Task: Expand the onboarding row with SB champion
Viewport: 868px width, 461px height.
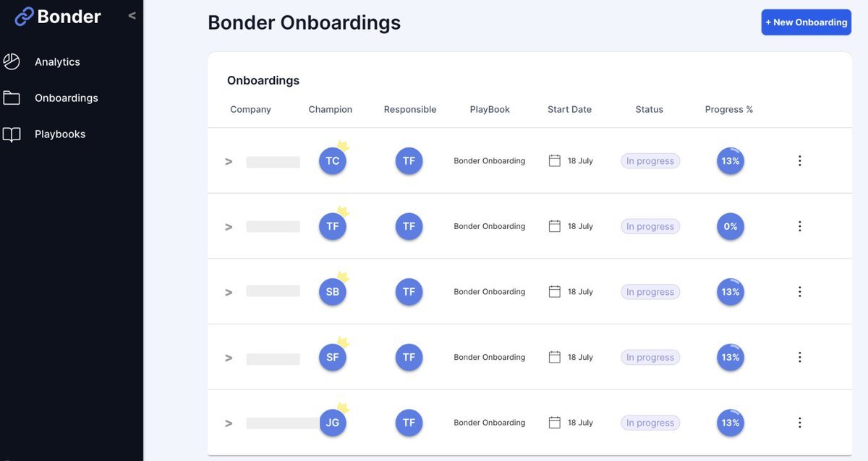Action: point(229,293)
